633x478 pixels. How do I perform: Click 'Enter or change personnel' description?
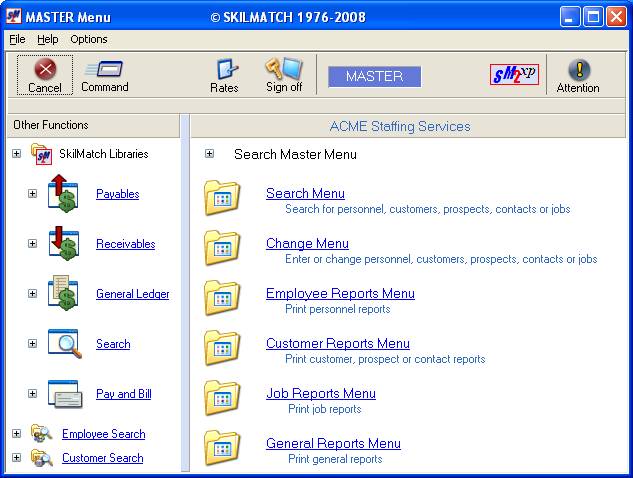pyautogui.click(x=441, y=259)
